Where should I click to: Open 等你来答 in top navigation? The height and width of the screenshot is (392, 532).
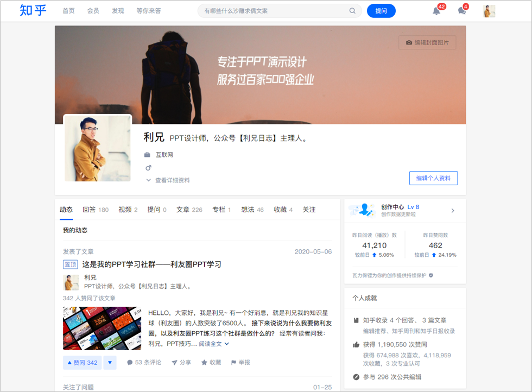click(x=149, y=11)
